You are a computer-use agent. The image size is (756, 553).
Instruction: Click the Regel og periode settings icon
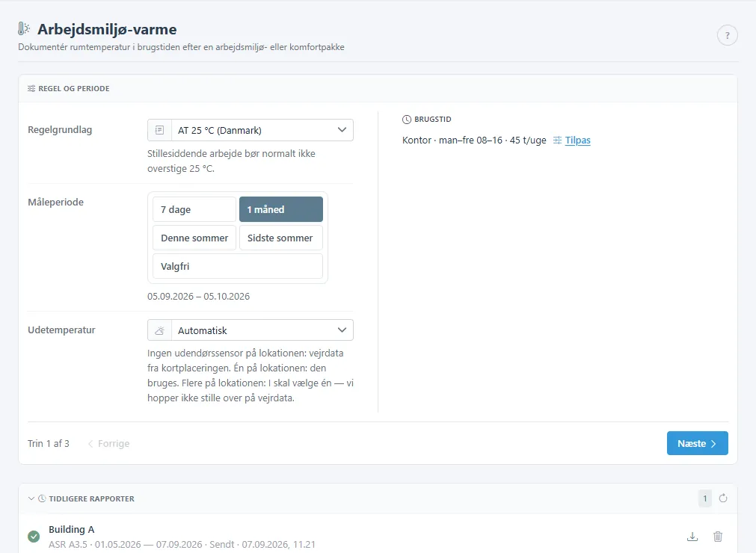(x=31, y=89)
